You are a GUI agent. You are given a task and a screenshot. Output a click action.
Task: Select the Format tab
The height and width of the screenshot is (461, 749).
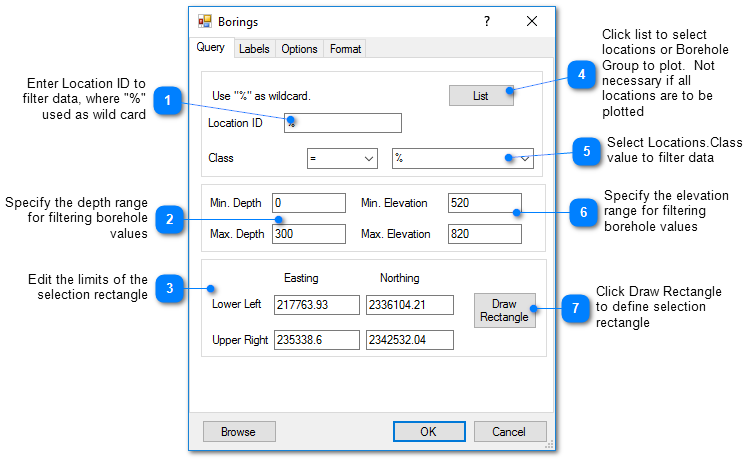[346, 49]
